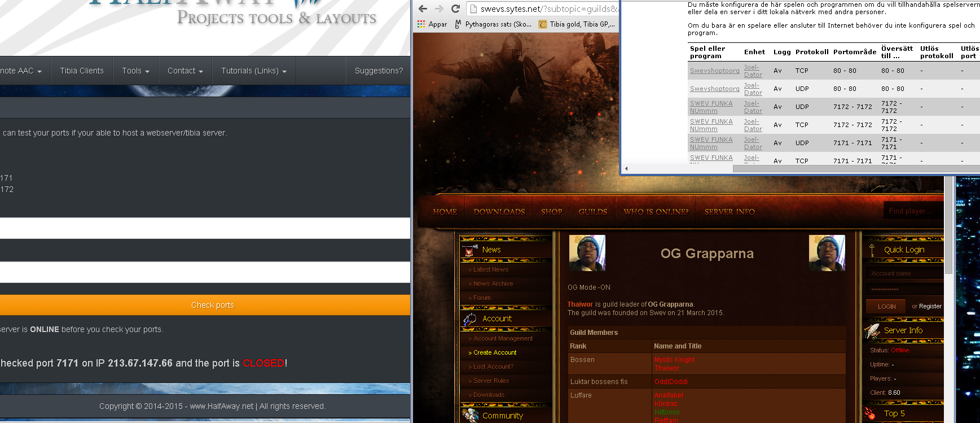Open Swevshoptoorg UDP rule link
The height and width of the screenshot is (423, 980).
pyautogui.click(x=714, y=89)
